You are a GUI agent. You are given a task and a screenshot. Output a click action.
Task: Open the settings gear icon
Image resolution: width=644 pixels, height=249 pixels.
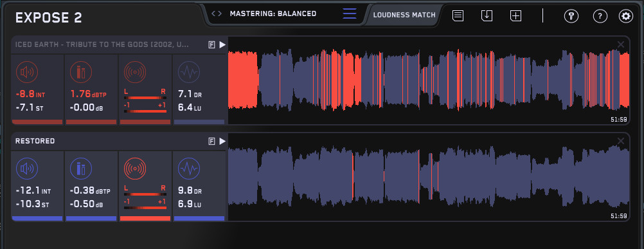[x=626, y=17]
